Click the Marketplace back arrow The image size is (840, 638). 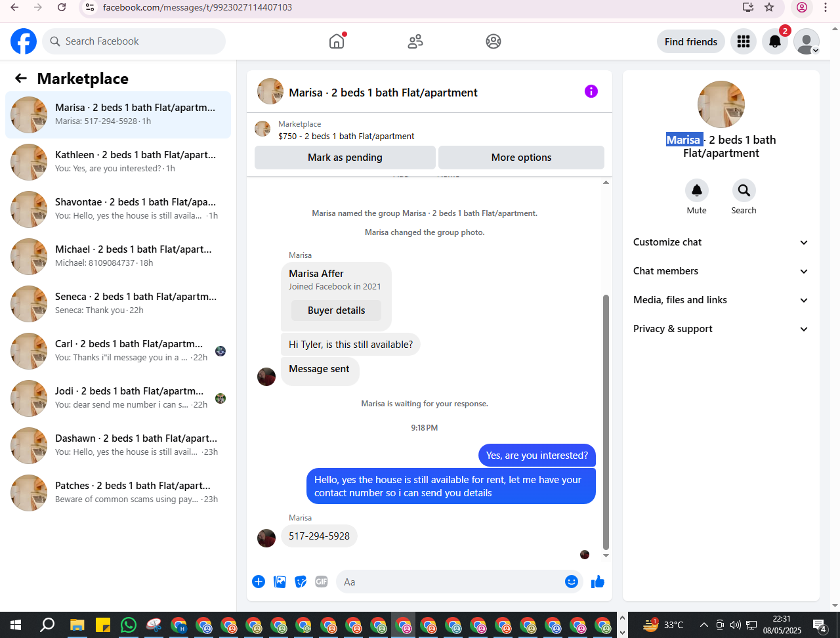tap(21, 79)
